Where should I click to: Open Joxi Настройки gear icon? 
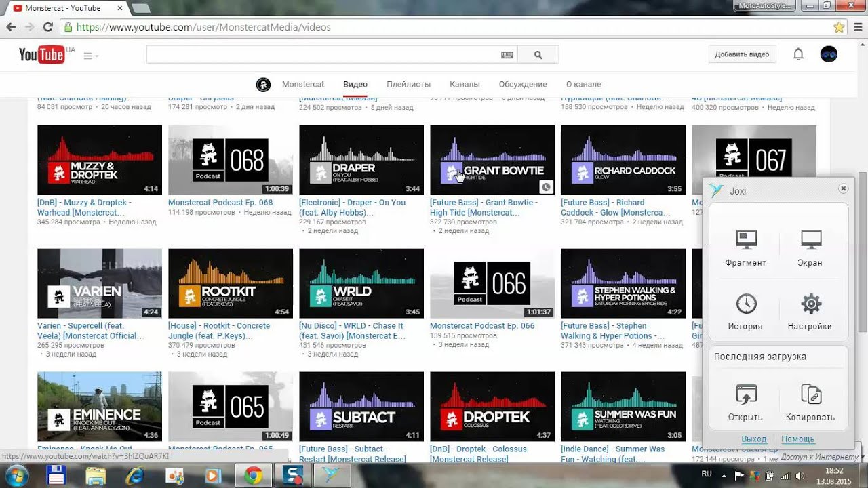[811, 304]
